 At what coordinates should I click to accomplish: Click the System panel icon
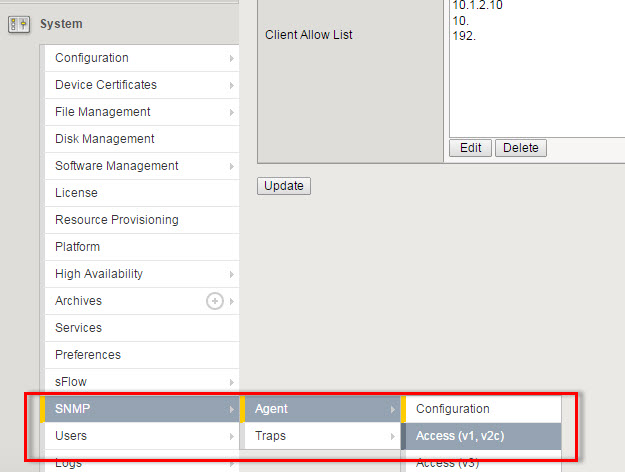[x=18, y=24]
